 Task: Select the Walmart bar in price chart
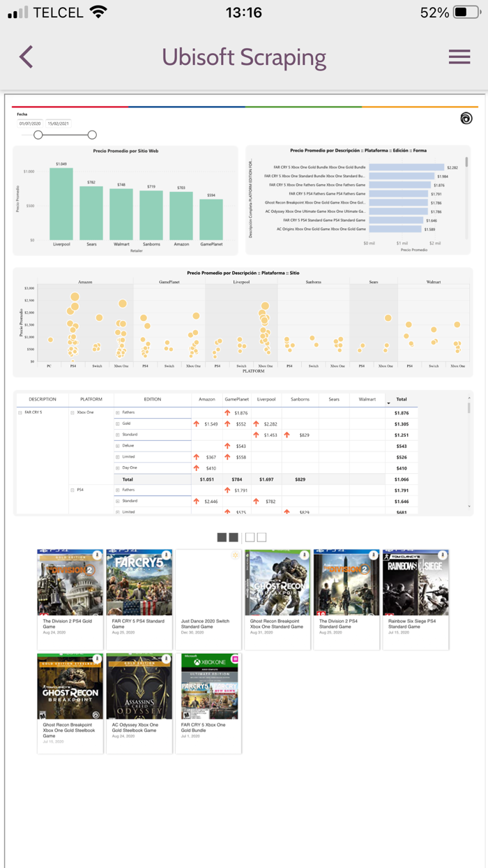(121, 214)
